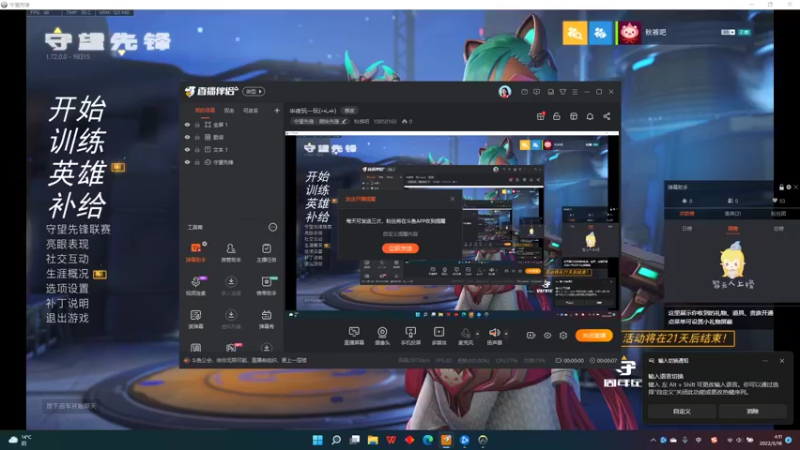
Task: Open 选项设置 in Overwatch menu
Action: point(67,289)
